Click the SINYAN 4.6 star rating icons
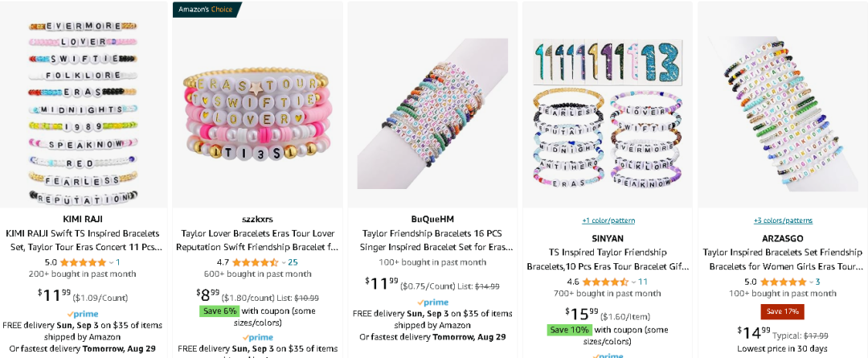868x358 pixels. 605,281
